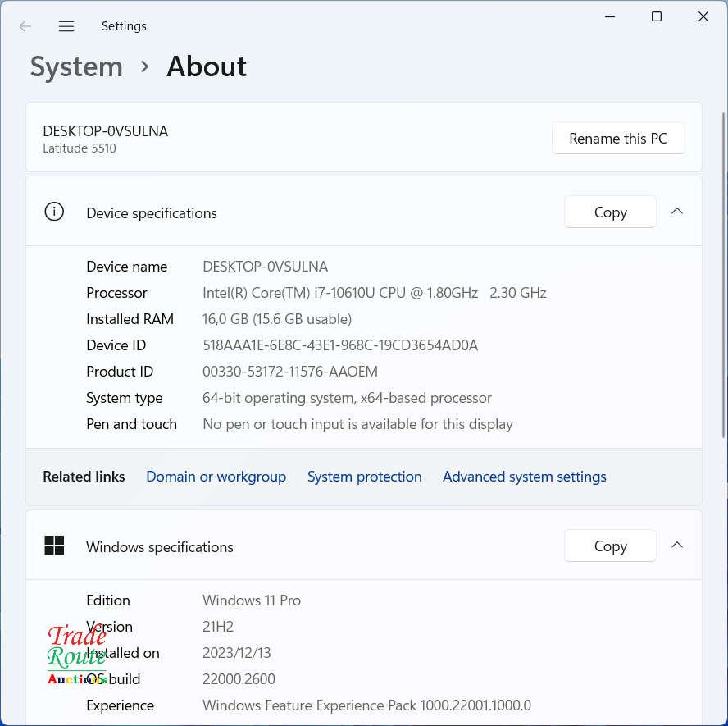Go to System in the breadcrumb
728x726 pixels.
76,66
